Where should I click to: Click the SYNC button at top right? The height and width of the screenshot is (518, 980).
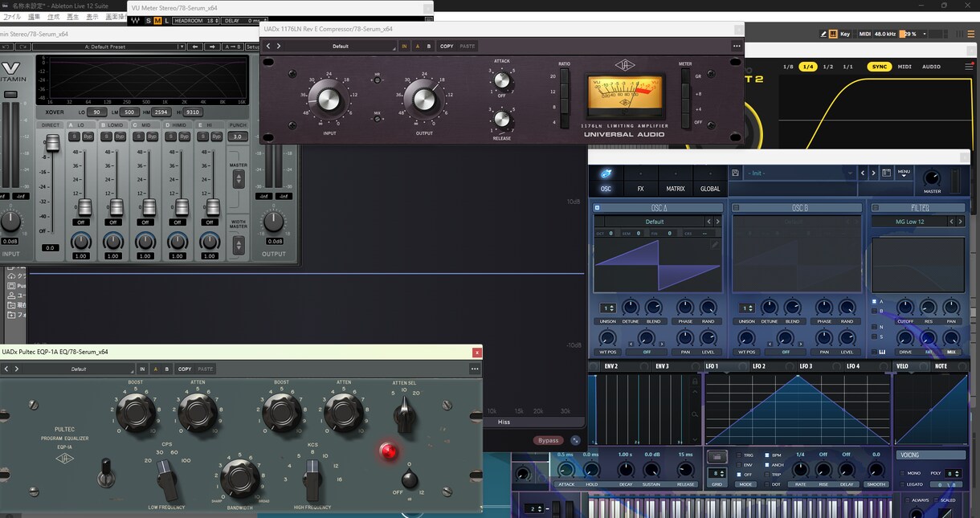pos(880,67)
